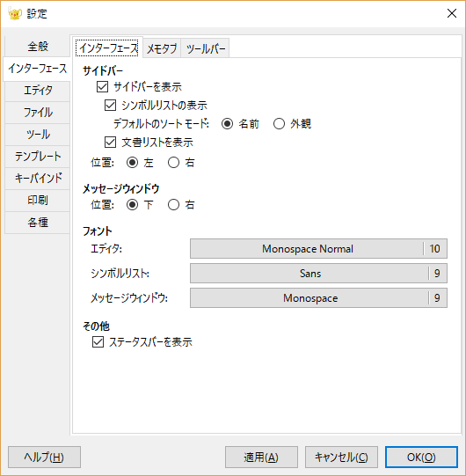Select 外観 sort mode radio button
Image resolution: width=466 pixels, height=476 pixels.
279,124
